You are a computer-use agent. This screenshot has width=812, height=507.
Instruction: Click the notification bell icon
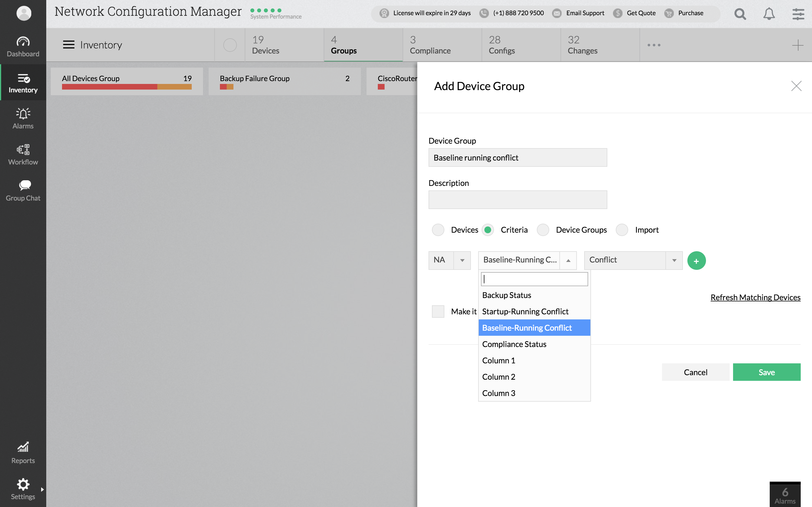point(769,14)
